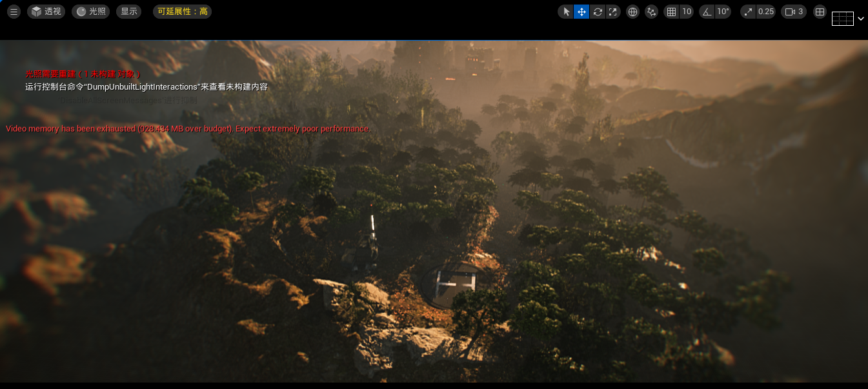
Task: Expand the chevron beside the dotted grid box
Action: tap(861, 19)
